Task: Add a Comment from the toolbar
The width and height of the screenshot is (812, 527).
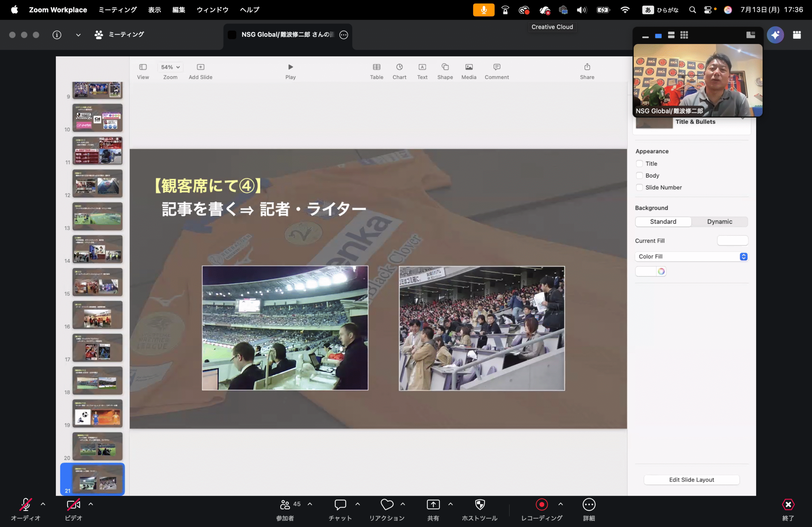Action: pos(497,67)
